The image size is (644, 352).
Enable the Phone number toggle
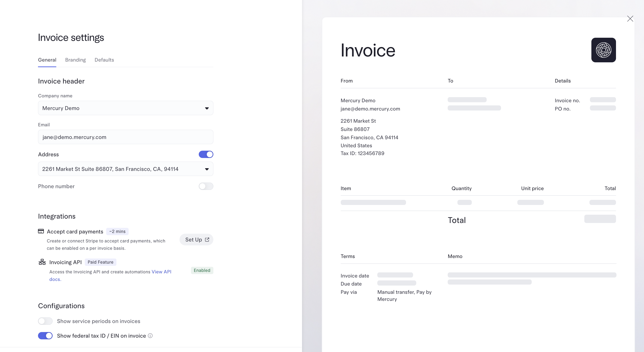[x=206, y=186]
